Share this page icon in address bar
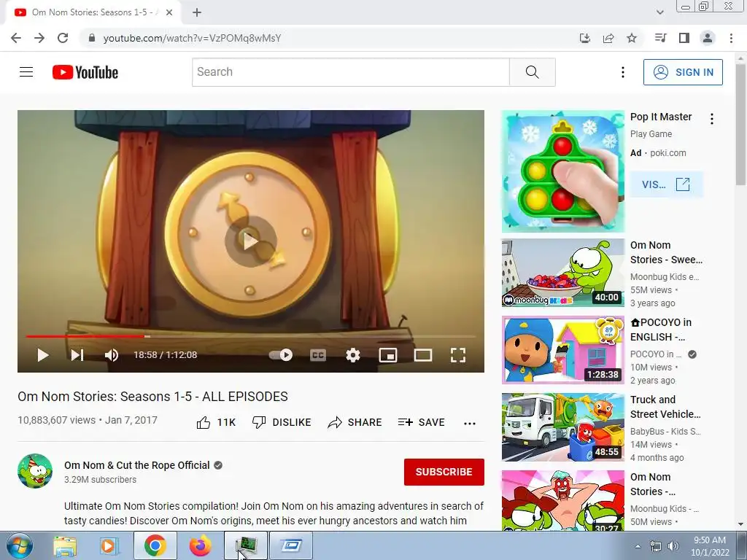The width and height of the screenshot is (747, 560). point(608,38)
